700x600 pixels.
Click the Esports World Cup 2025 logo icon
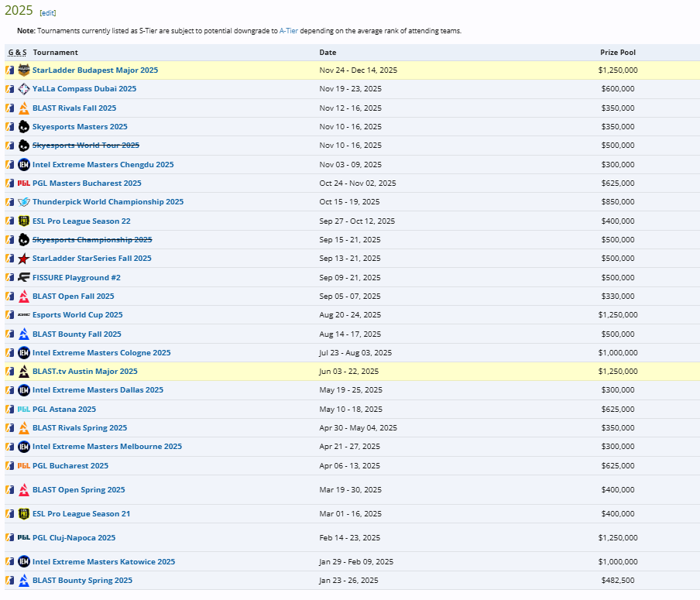[24, 315]
